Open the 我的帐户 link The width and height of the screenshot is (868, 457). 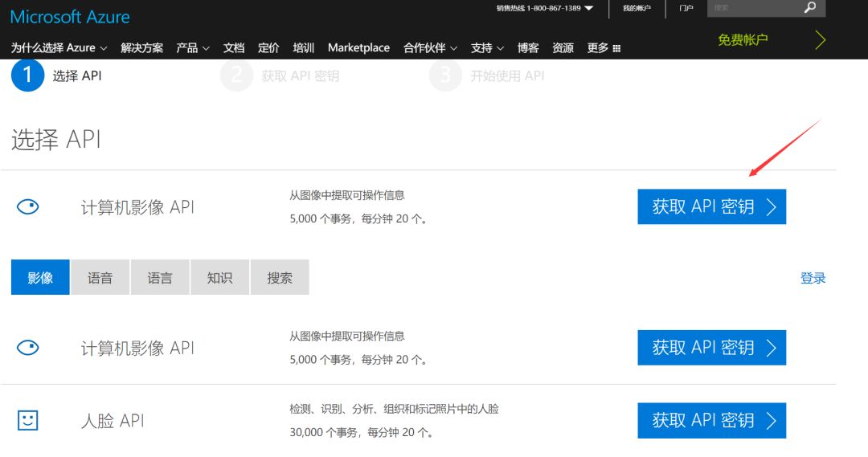pos(637,8)
